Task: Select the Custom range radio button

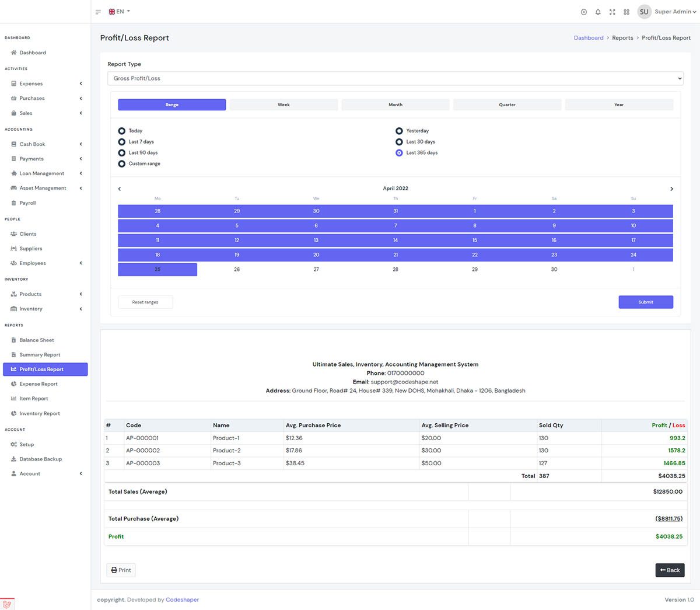Action: pyautogui.click(x=122, y=164)
